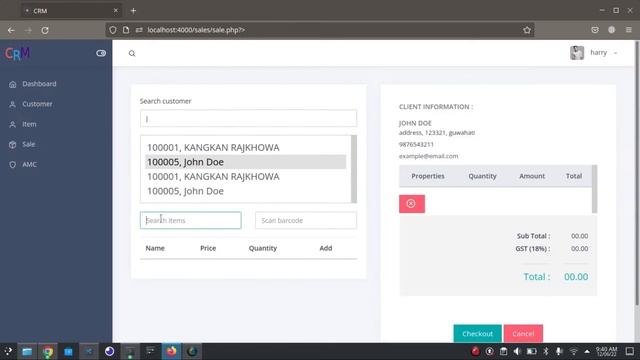This screenshot has height=360, width=640.
Task: Click the customer list scrollbar
Action: [x=354, y=169]
